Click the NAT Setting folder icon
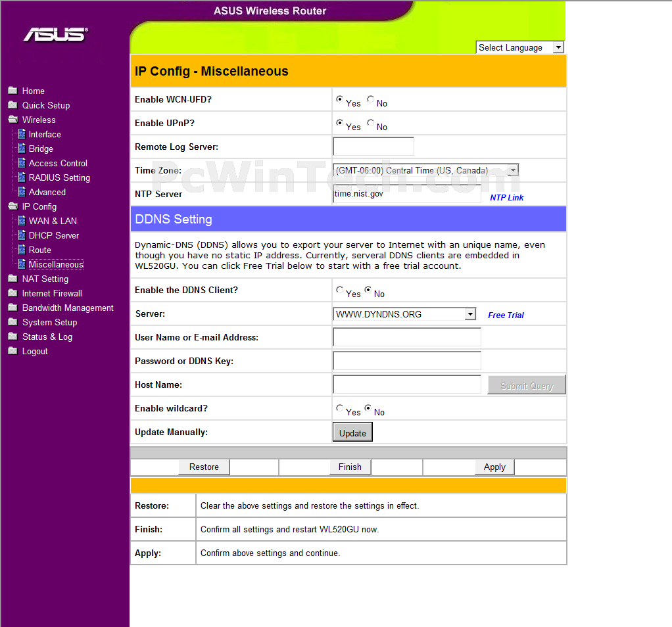Viewport: 672px width, 627px height. [x=13, y=279]
